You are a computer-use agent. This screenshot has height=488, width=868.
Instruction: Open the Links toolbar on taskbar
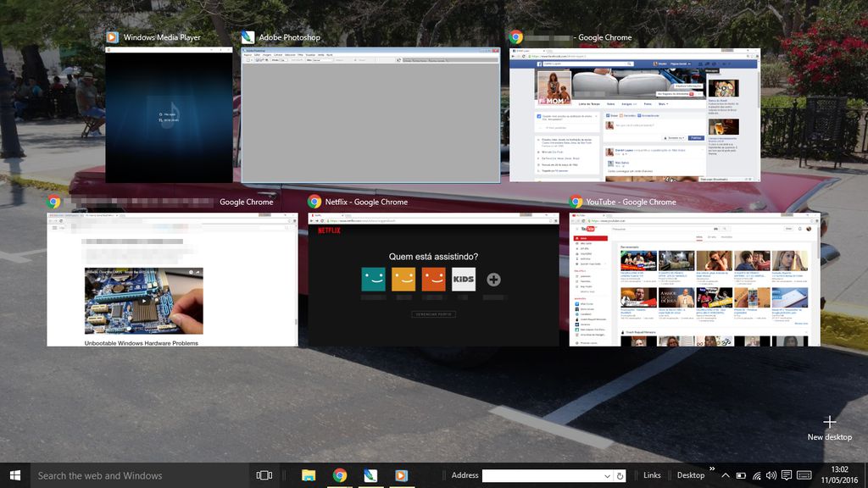(x=652, y=475)
